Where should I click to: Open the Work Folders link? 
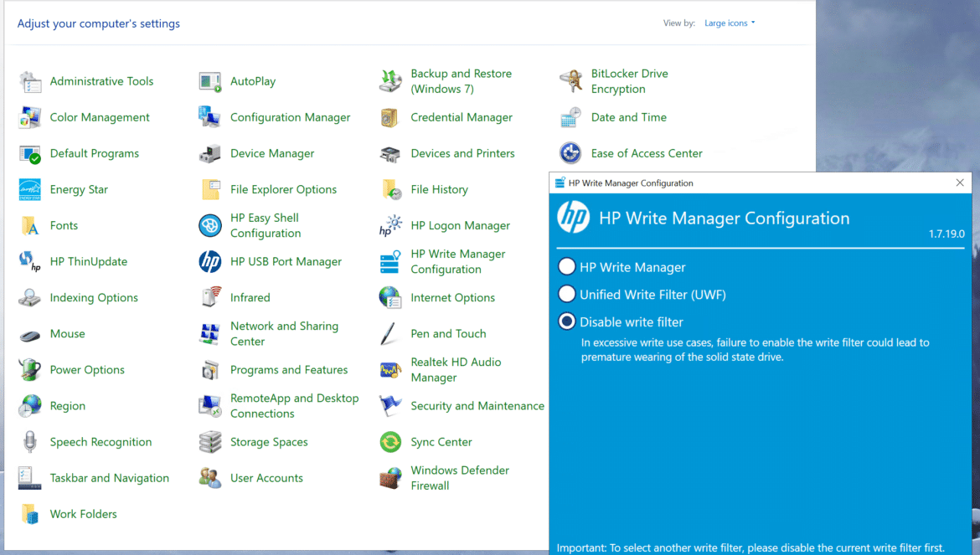(83, 514)
